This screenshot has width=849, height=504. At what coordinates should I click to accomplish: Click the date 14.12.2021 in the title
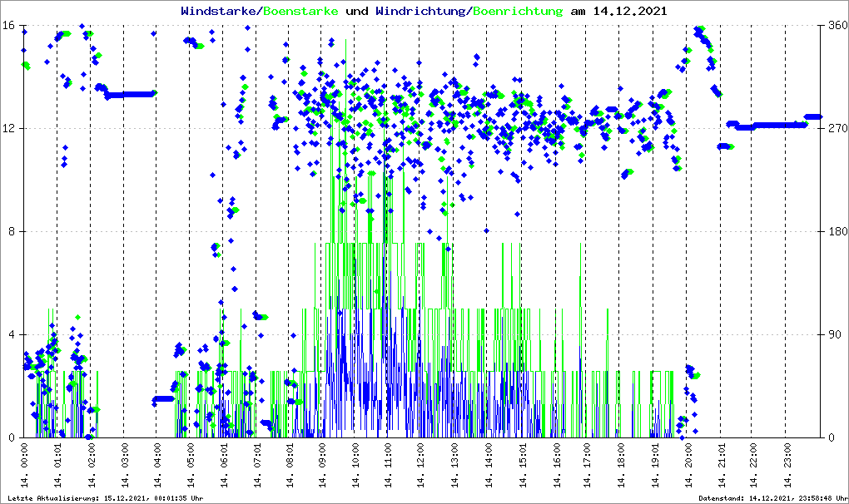pyautogui.click(x=629, y=12)
